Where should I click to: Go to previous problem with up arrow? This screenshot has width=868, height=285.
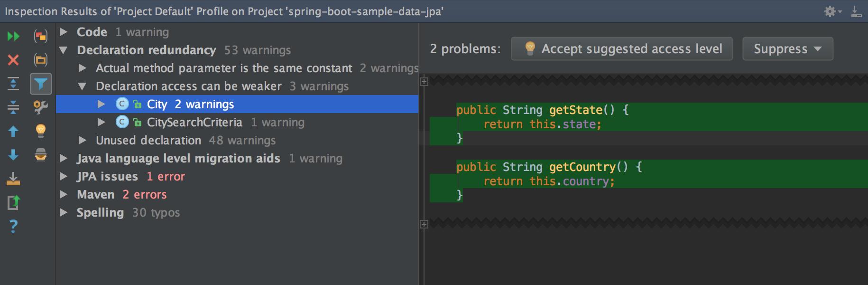click(x=13, y=131)
